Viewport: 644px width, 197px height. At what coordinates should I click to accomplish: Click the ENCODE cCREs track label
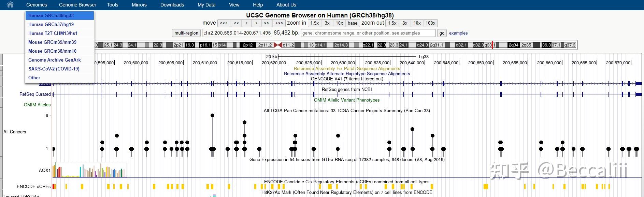(x=33, y=186)
